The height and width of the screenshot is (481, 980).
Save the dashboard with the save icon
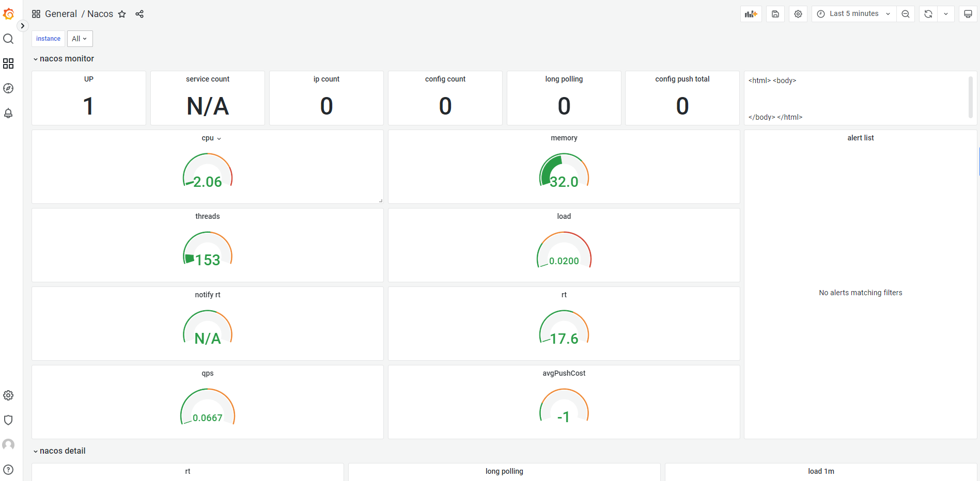[x=774, y=13]
